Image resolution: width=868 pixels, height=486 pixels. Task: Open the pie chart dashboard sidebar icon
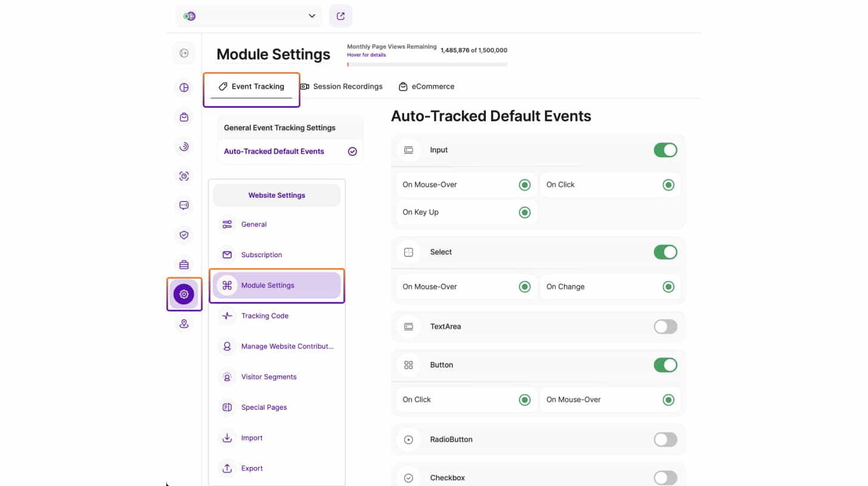point(184,88)
